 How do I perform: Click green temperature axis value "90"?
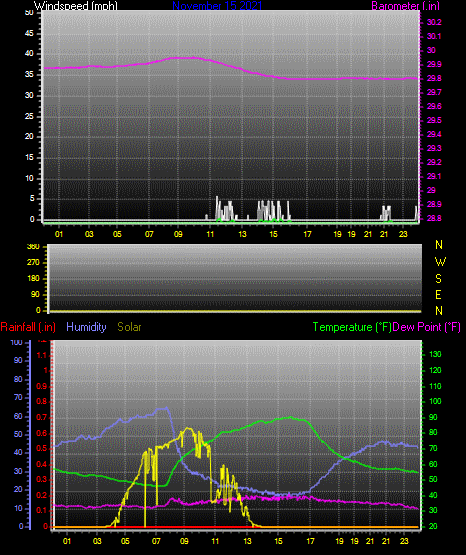pyautogui.click(x=433, y=417)
